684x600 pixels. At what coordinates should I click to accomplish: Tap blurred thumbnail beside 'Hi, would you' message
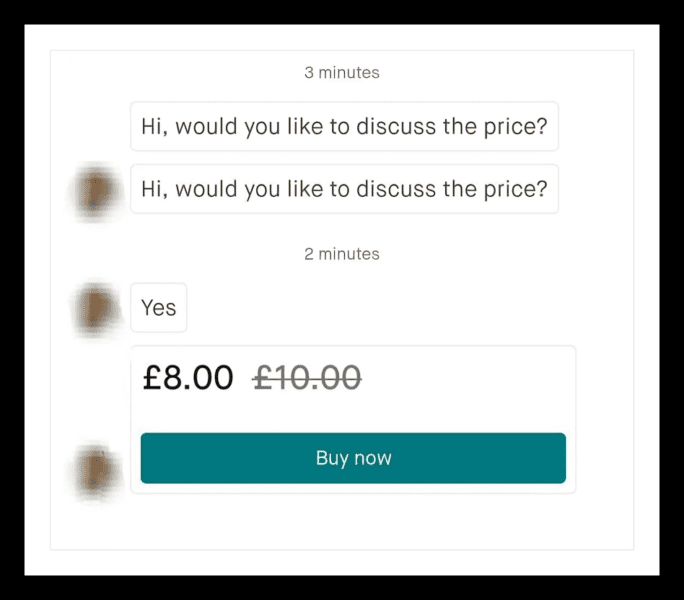click(x=95, y=191)
